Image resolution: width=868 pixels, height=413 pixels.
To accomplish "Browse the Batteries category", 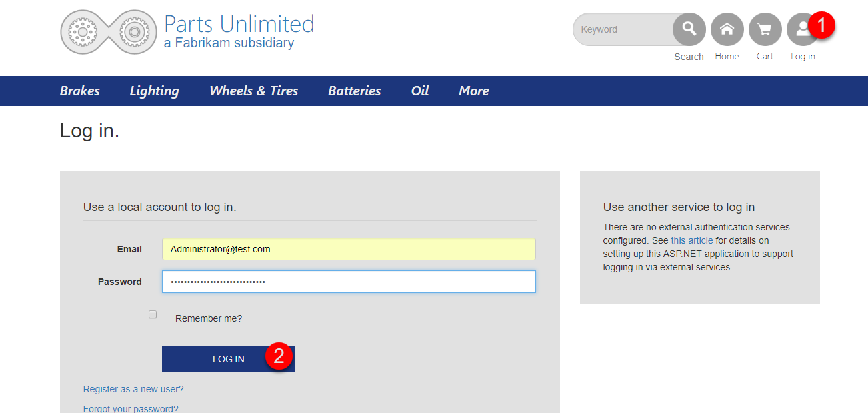I will click(x=355, y=91).
